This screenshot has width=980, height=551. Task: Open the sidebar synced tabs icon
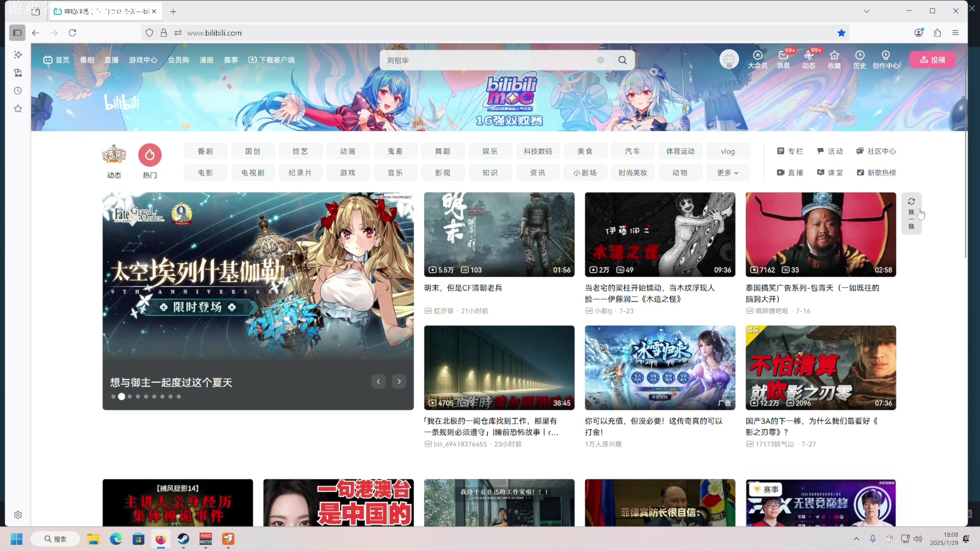(x=18, y=72)
